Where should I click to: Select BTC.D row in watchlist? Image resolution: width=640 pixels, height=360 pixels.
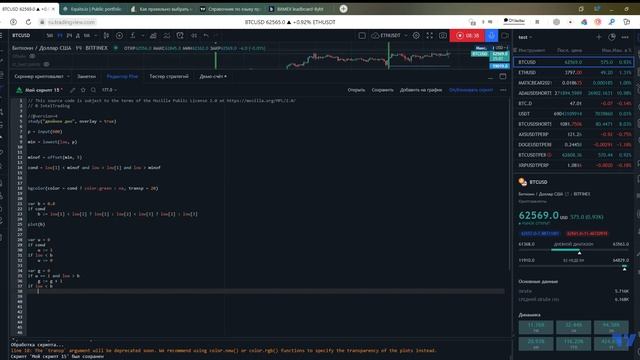coord(573,103)
